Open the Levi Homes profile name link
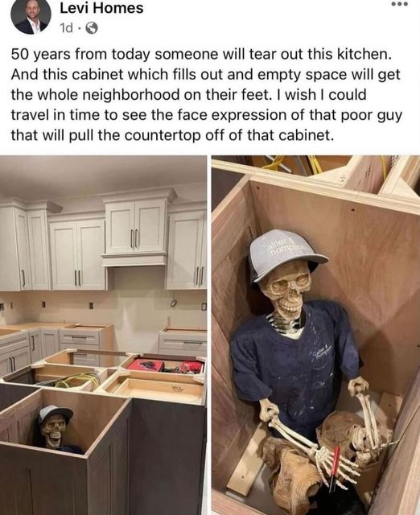 (101, 8)
